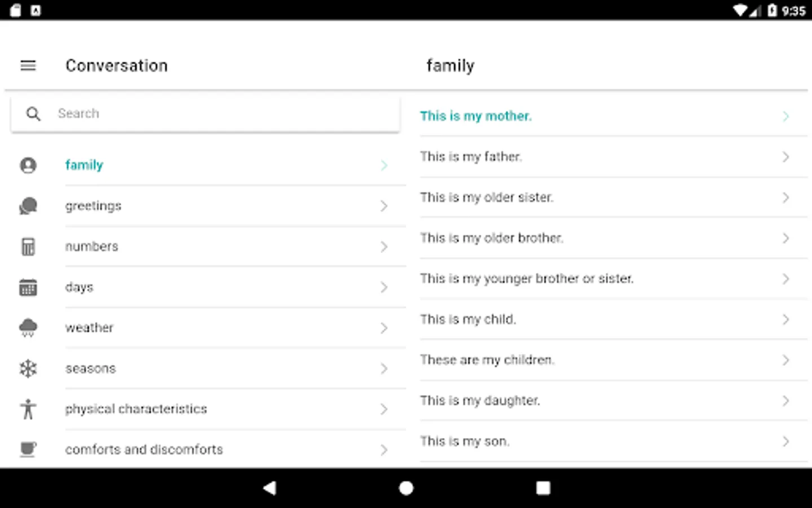Screen dimensions: 812x508
Task: Open phrase 'These are my children.'
Action: point(487,360)
